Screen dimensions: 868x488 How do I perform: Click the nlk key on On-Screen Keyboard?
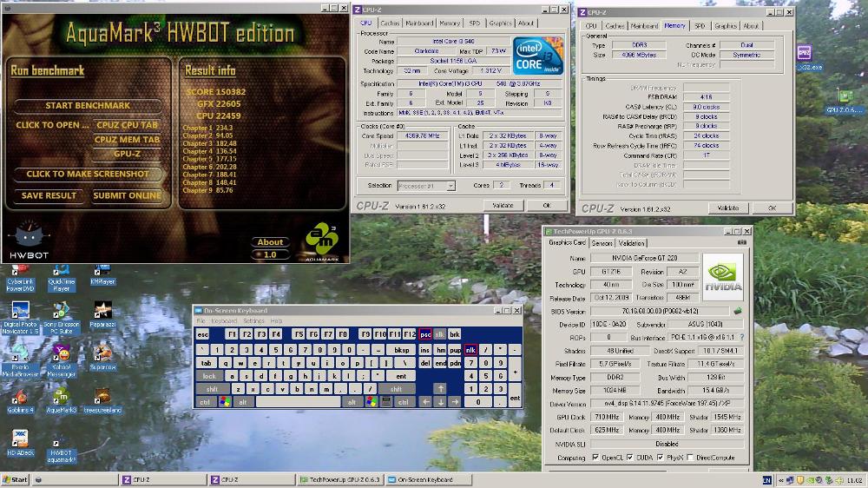click(470, 350)
